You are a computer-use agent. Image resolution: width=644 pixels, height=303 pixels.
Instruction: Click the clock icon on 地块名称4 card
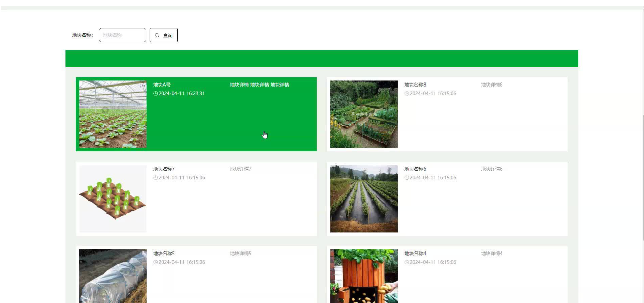[407, 262]
